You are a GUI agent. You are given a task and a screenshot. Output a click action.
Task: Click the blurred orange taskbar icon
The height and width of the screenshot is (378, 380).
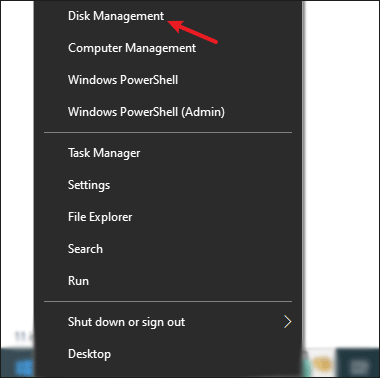tap(323, 365)
